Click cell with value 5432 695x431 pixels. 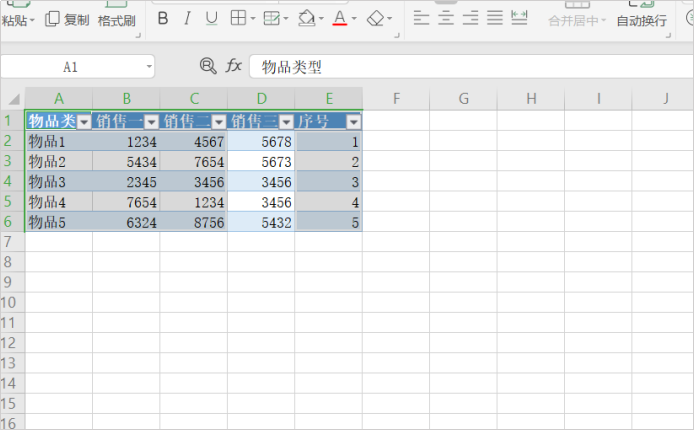(261, 222)
